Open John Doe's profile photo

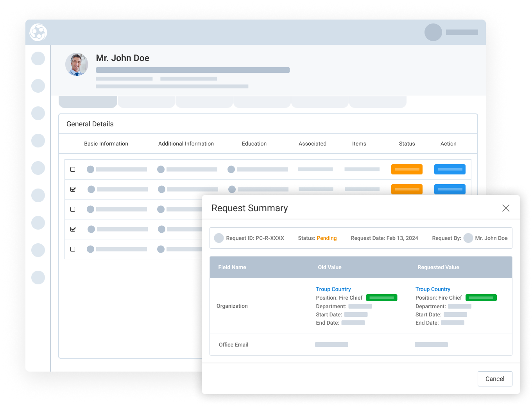pyautogui.click(x=77, y=65)
